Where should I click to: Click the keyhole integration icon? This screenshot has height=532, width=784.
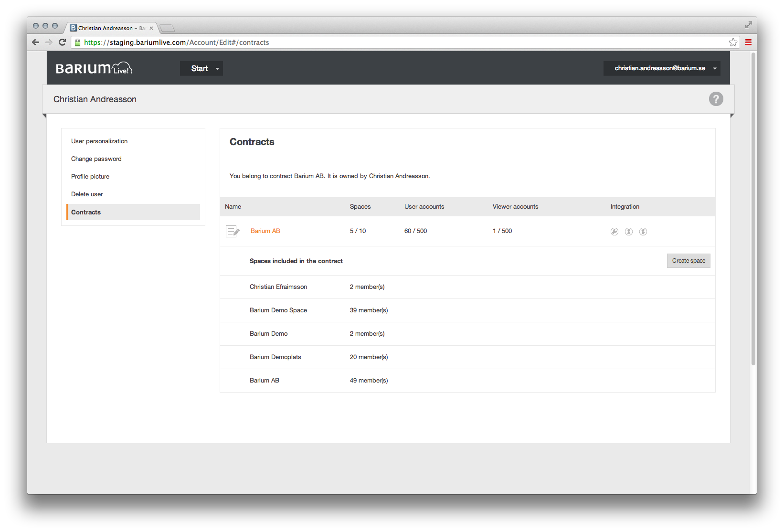click(x=629, y=232)
